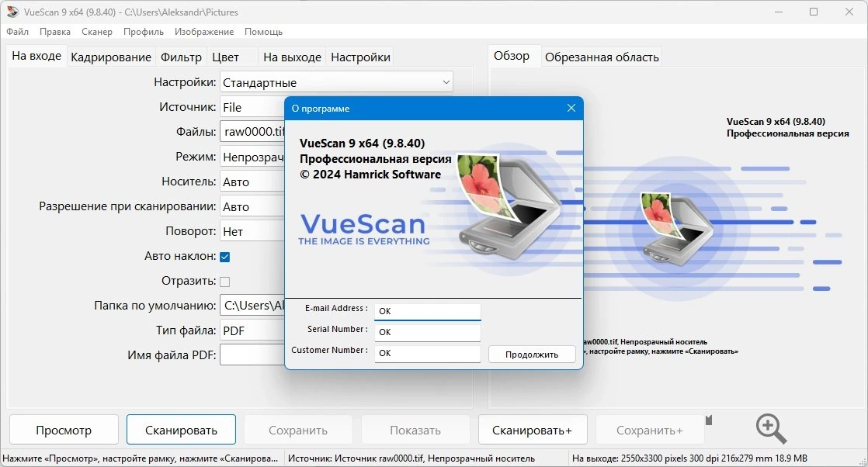Select the На входе tab
This screenshot has height=467, width=868.
tap(36, 56)
